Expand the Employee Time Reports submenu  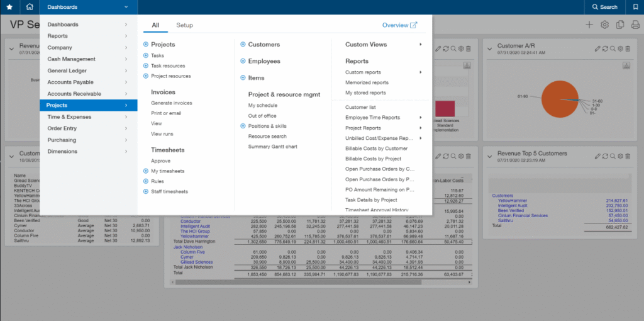click(421, 118)
